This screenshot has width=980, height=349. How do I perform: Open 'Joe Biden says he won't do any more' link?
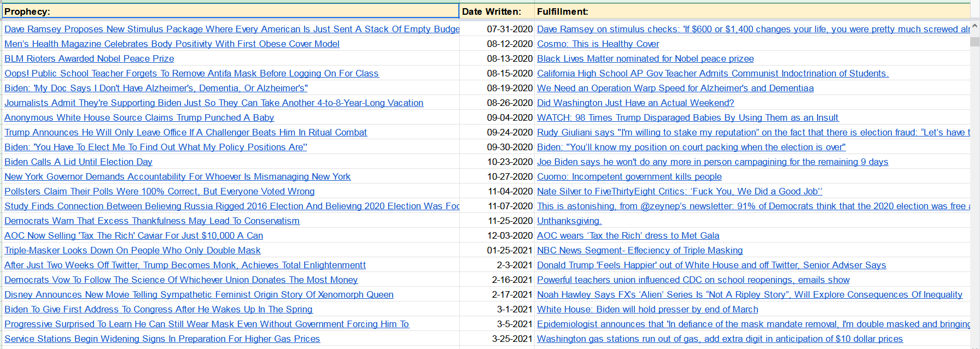[713, 162]
